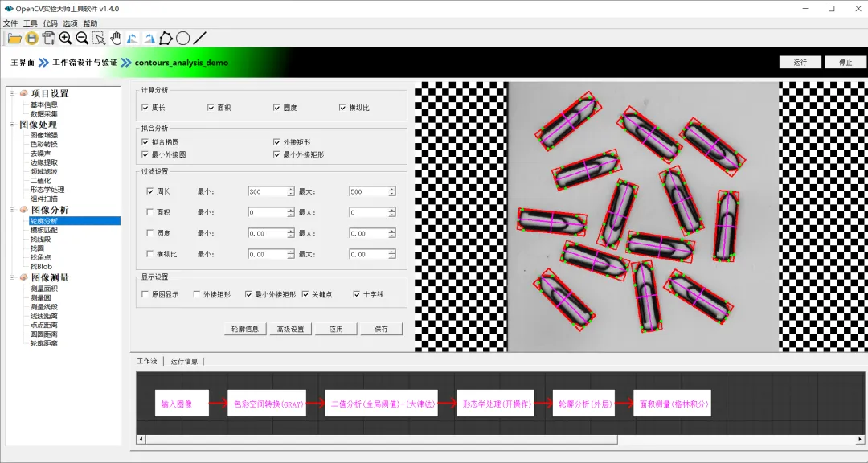Click the 保存 button
This screenshot has height=463, width=868.
point(382,329)
